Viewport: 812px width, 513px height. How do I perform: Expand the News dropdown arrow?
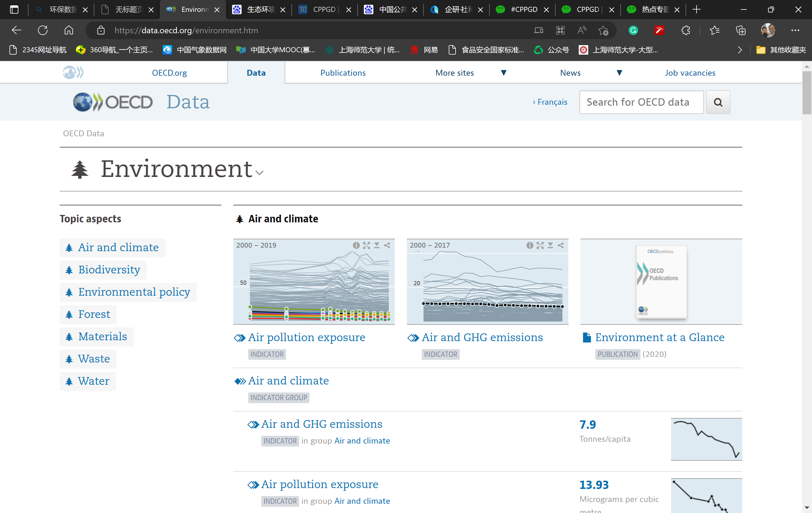tap(619, 73)
